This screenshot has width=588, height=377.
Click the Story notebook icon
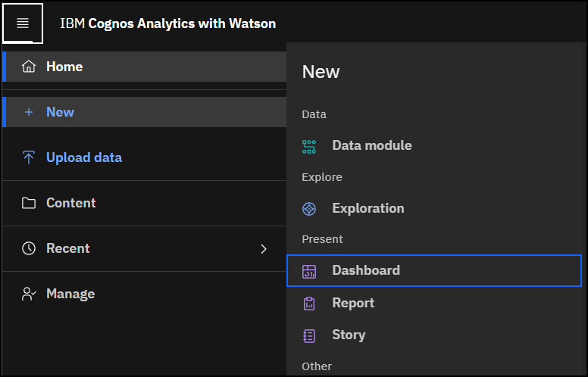309,336
